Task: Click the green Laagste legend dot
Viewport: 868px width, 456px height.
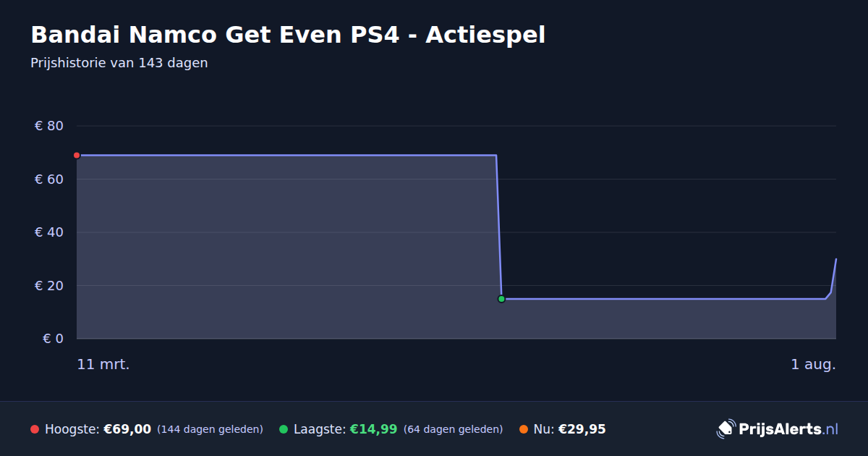Action: tap(284, 429)
